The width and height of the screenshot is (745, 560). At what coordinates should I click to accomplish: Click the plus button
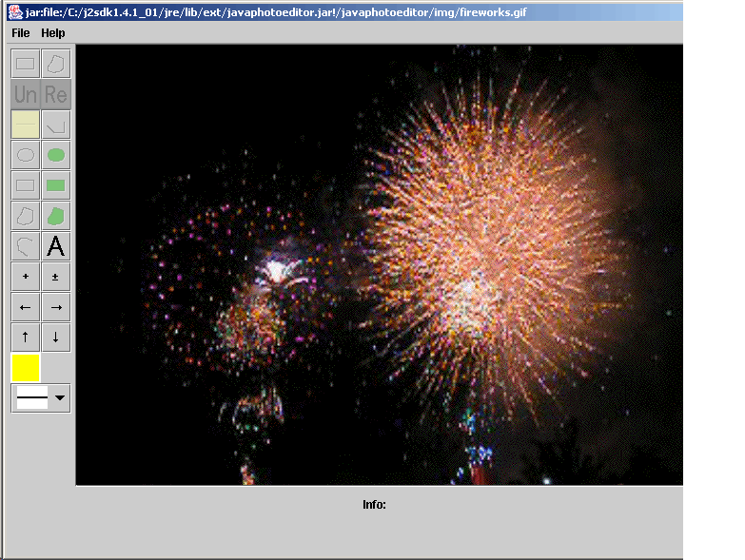pyautogui.click(x=25, y=277)
